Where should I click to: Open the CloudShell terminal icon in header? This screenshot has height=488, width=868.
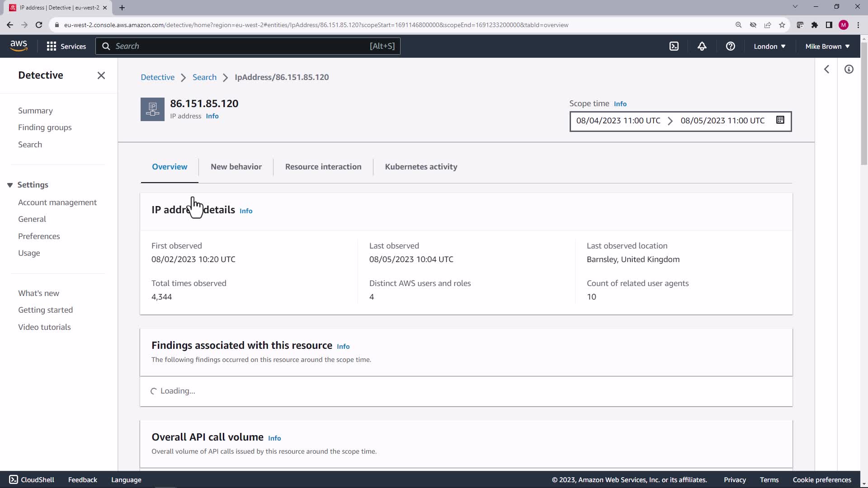(x=674, y=46)
